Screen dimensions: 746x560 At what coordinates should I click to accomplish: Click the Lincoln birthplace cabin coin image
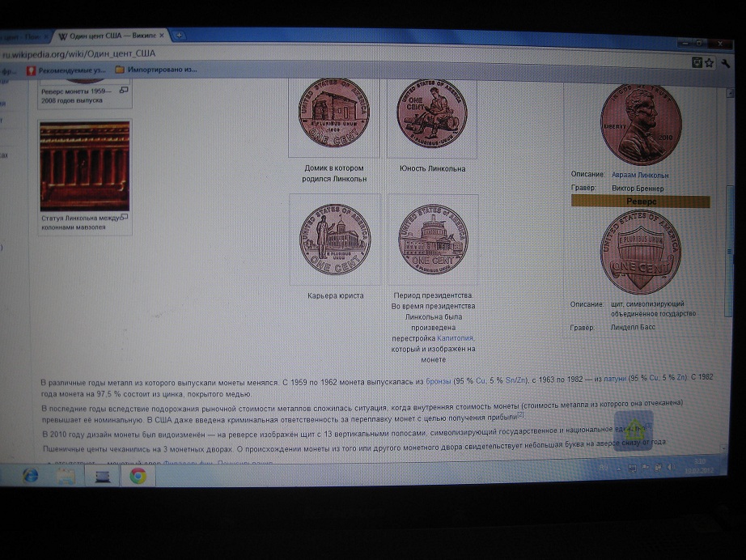(x=334, y=113)
